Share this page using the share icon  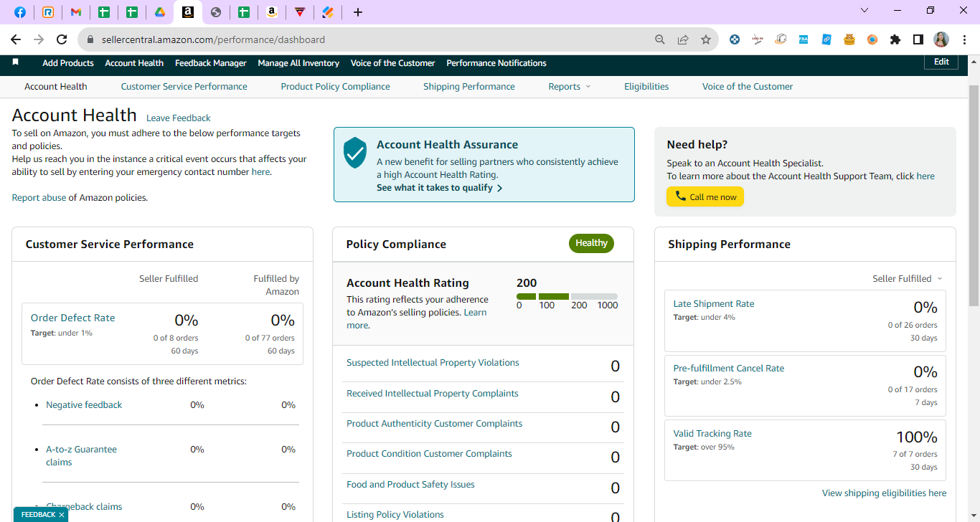coord(683,40)
